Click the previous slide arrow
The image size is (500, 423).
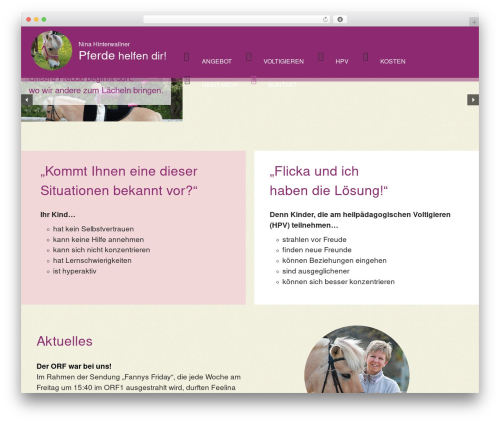click(27, 100)
